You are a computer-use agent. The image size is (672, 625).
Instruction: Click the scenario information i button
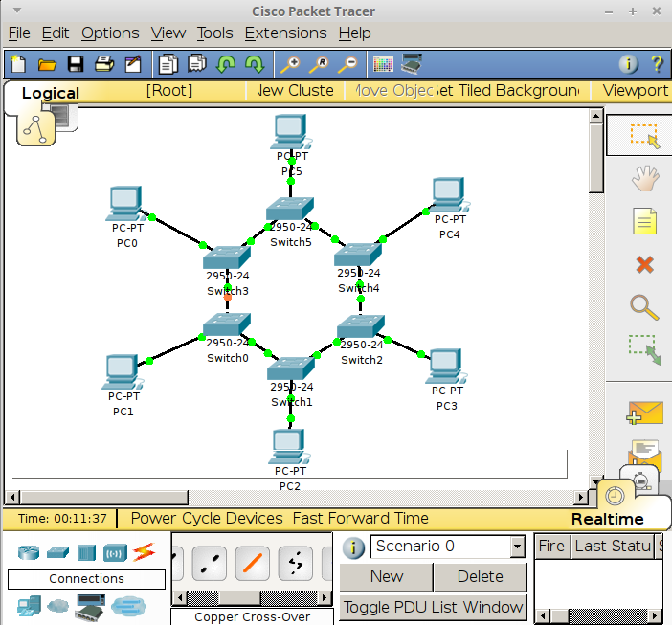[353, 547]
